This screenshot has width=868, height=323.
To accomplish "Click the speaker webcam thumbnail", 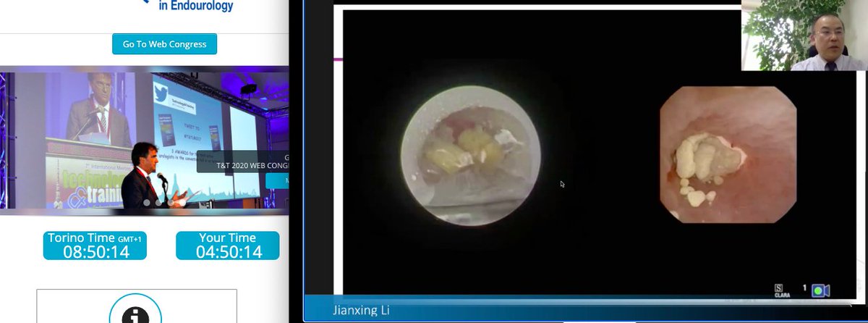I will [804, 35].
